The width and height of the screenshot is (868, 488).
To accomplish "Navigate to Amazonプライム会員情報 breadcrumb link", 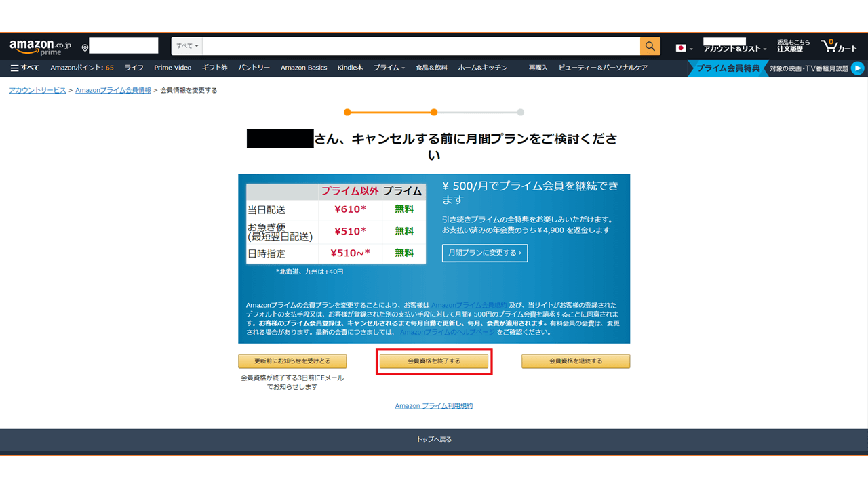I will tap(112, 89).
